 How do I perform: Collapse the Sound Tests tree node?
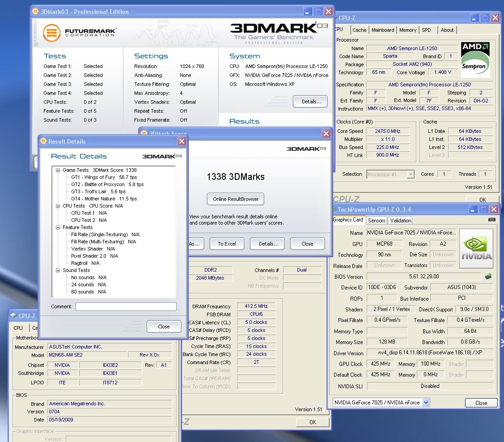click(58, 270)
